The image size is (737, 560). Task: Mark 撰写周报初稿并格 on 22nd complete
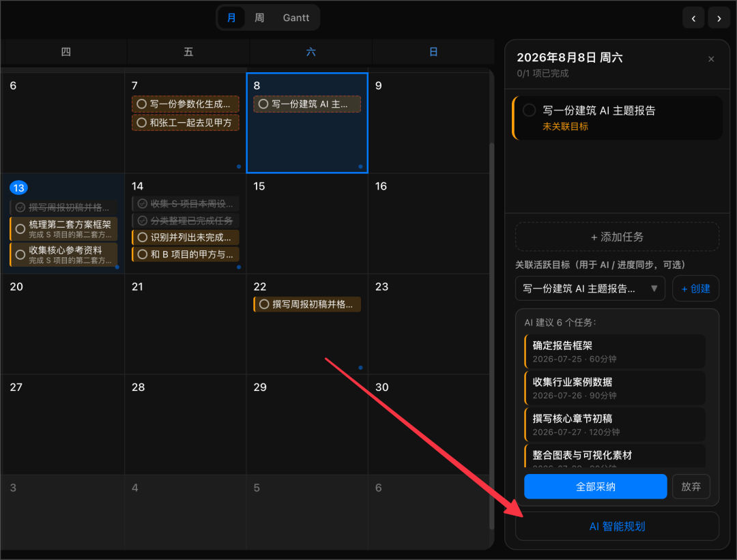pyautogui.click(x=264, y=304)
